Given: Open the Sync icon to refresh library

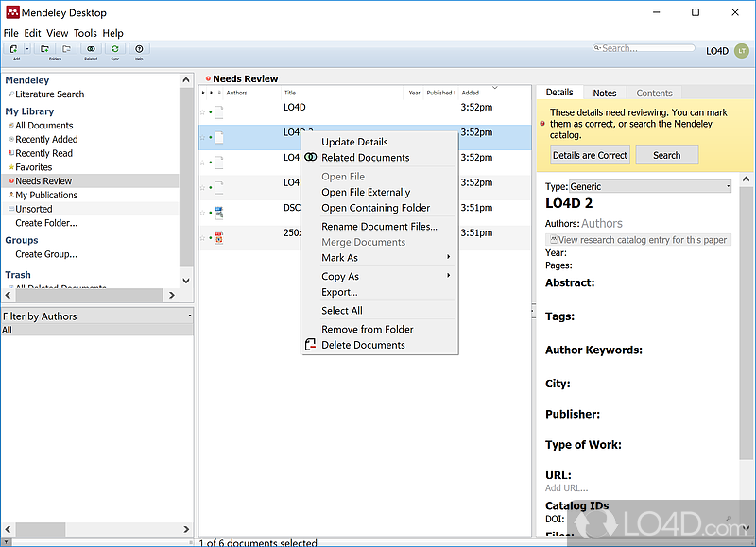Looking at the screenshot, I should pos(114,47).
